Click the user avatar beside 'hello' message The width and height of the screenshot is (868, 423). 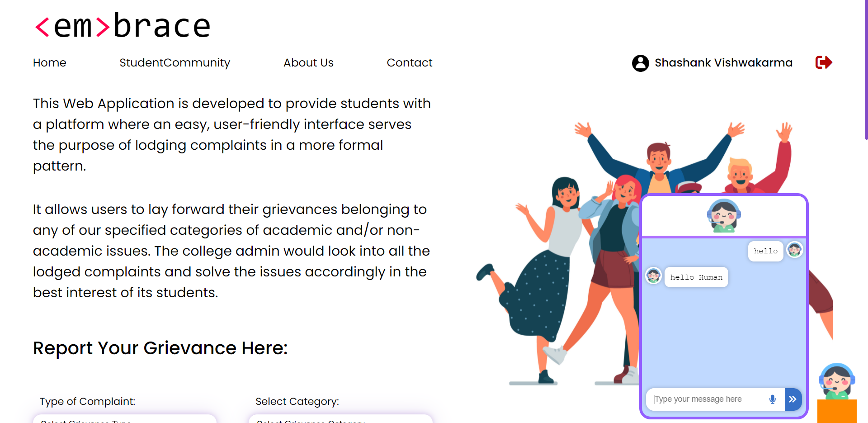coord(794,249)
